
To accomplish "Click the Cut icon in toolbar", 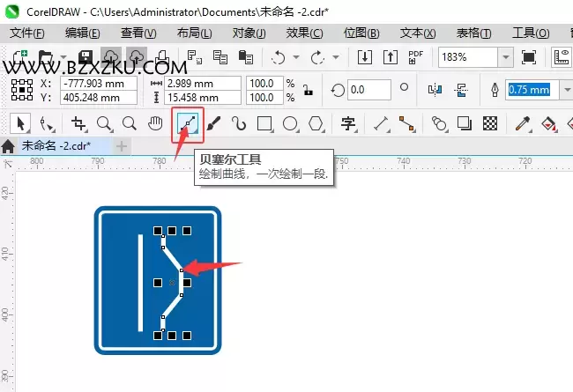I will coord(195,57).
